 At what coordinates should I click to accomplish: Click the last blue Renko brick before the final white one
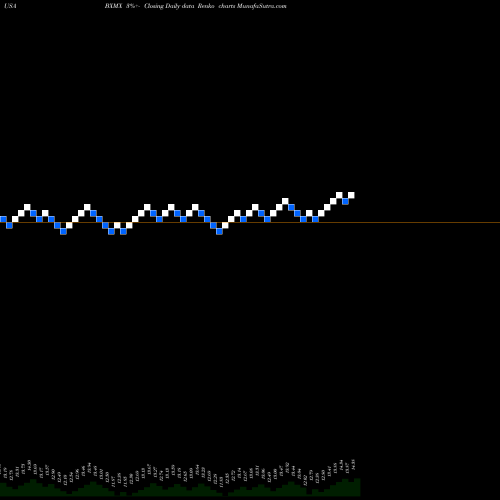345,201
